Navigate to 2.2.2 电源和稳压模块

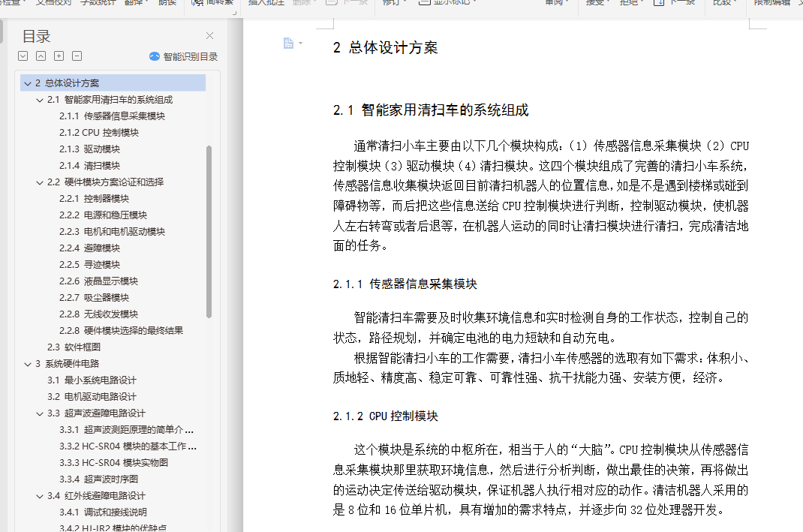point(103,215)
